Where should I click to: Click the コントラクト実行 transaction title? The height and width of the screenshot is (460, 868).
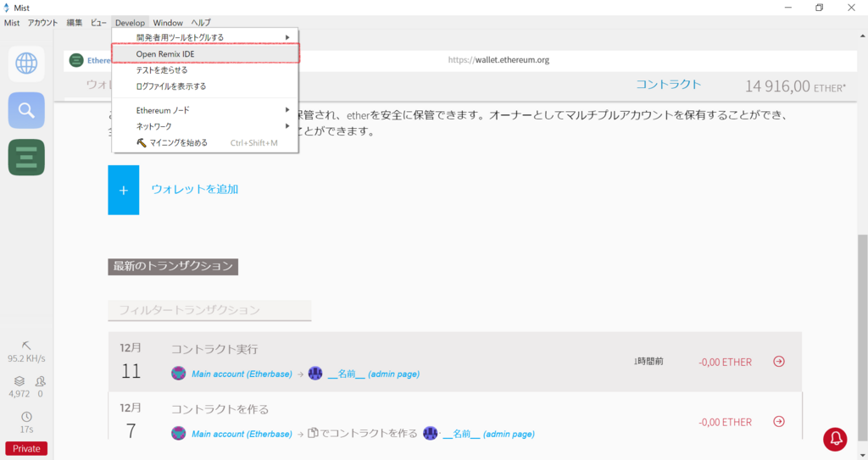(214, 349)
